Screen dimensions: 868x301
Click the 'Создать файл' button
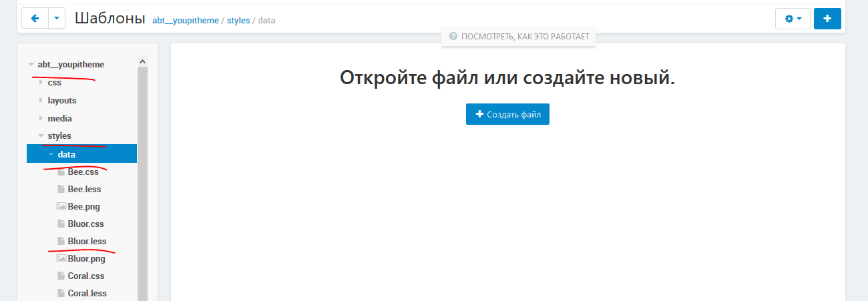(x=507, y=114)
